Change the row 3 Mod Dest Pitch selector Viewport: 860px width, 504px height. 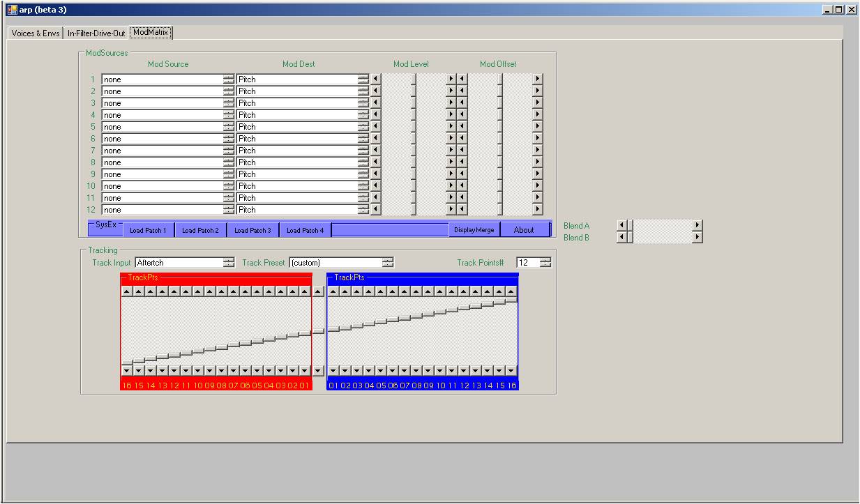click(x=363, y=103)
